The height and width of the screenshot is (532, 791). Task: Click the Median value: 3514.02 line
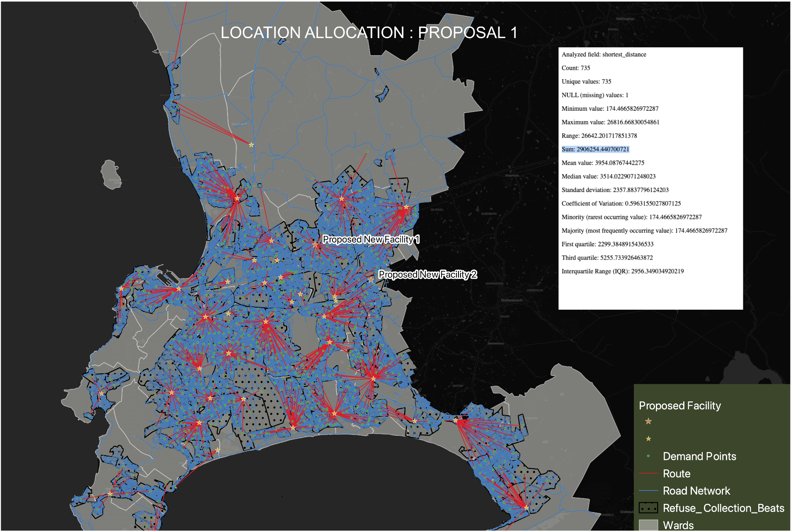point(609,176)
